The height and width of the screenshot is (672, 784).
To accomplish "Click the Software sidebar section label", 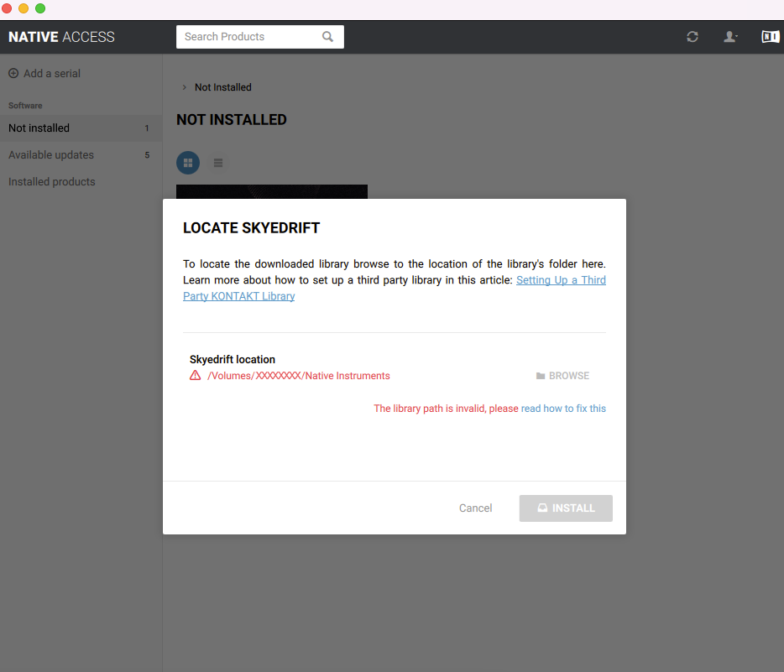I will [x=25, y=106].
